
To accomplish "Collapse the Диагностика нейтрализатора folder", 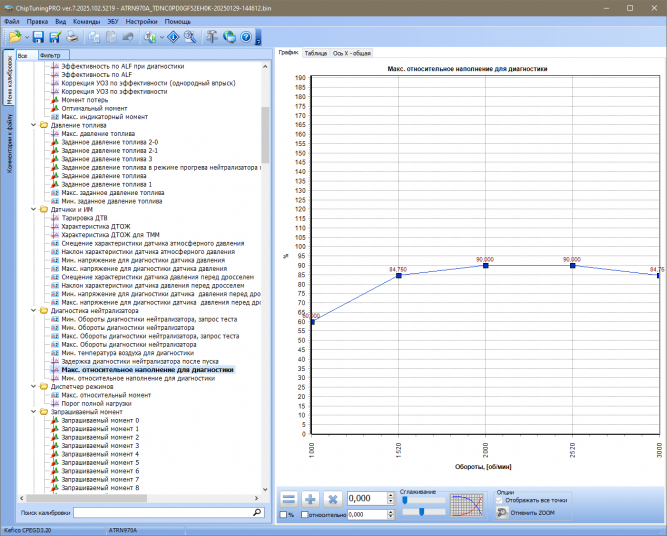I will coord(34,311).
